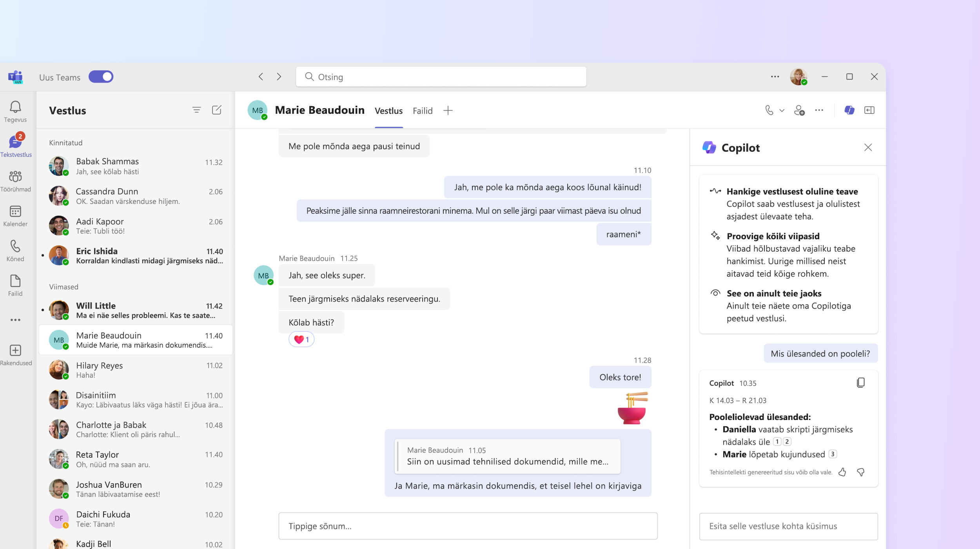
Task: Open the Disainitiim group chat
Action: pyautogui.click(x=136, y=400)
